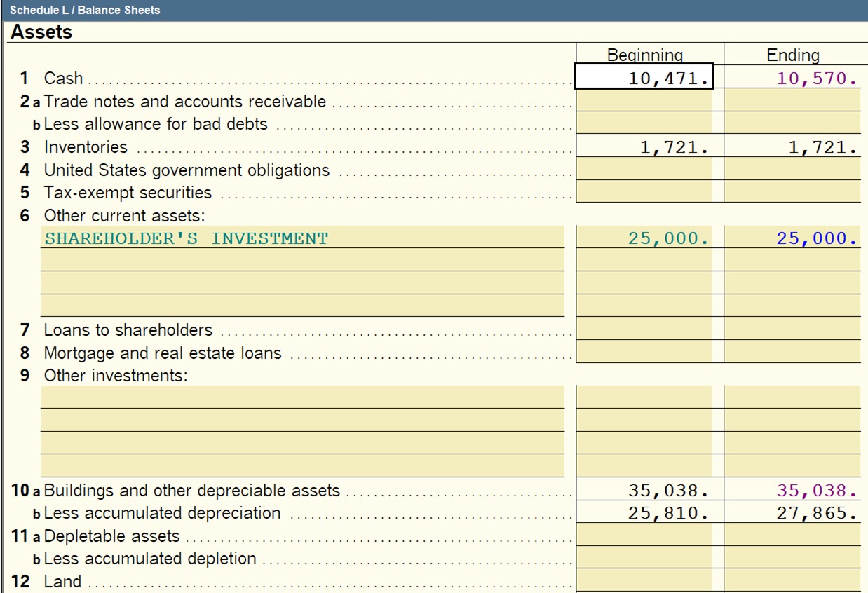Click United States government obligations beginning field

(x=644, y=170)
